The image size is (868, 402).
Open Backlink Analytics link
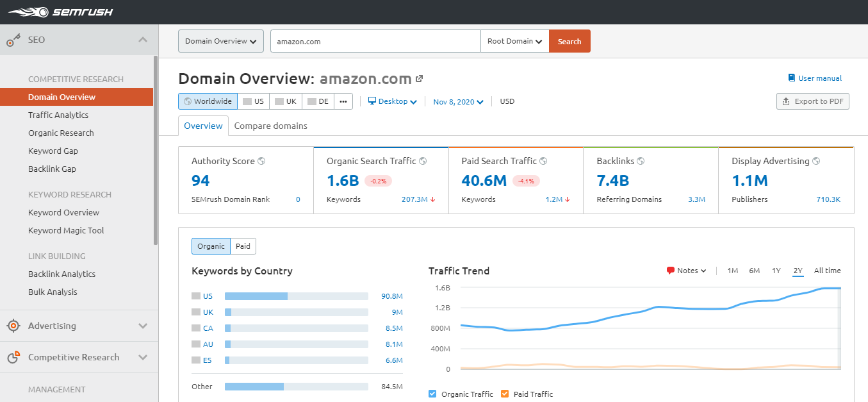coord(61,274)
